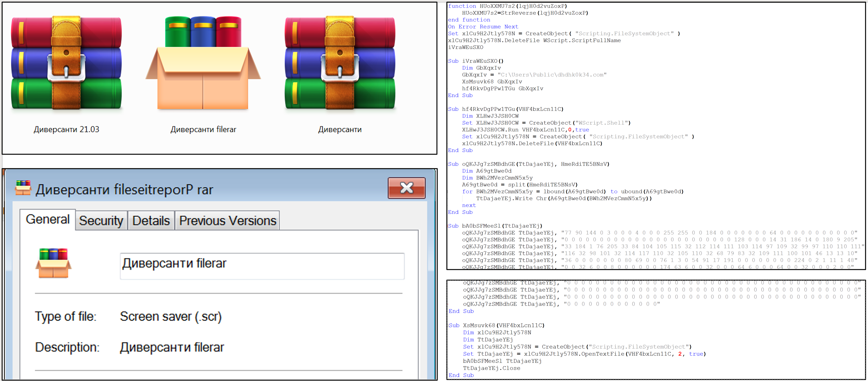Click the C:\Users\Public\dhdhk0k34.com path string
This screenshot has width=868, height=381.
click(552, 75)
